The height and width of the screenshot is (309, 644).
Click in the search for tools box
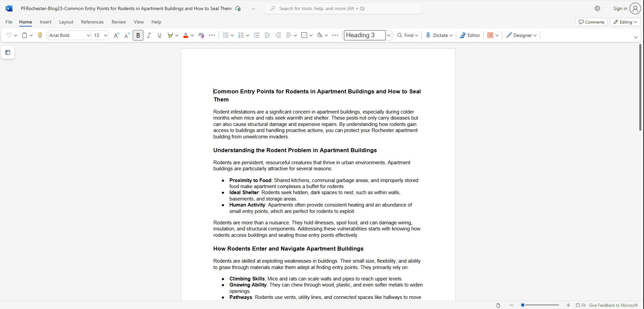[x=343, y=8]
